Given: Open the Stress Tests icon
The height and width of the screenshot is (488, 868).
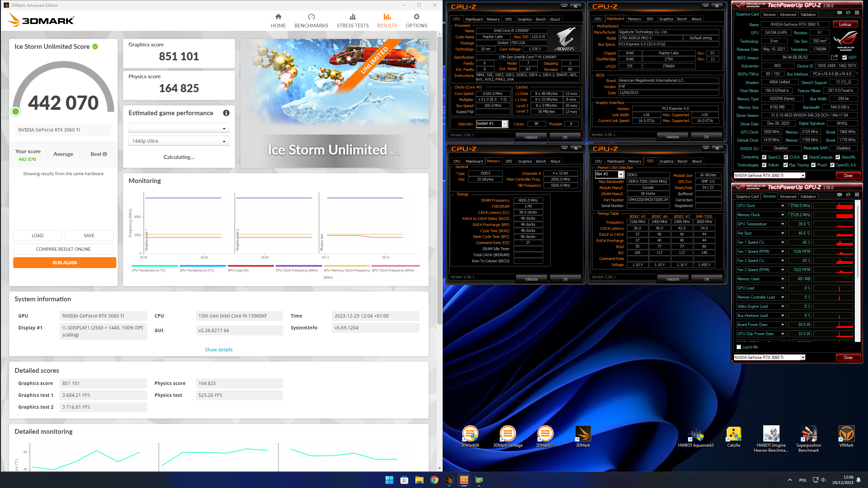Looking at the screenshot, I should click(353, 17).
